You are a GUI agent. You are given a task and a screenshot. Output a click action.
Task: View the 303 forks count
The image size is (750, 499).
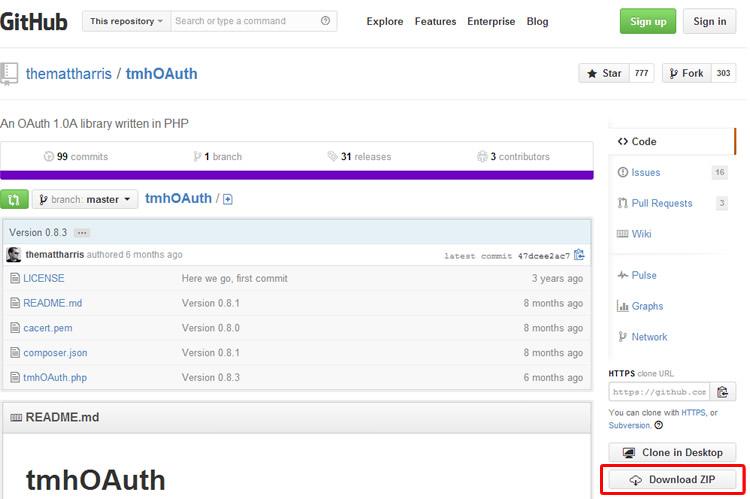(723, 73)
